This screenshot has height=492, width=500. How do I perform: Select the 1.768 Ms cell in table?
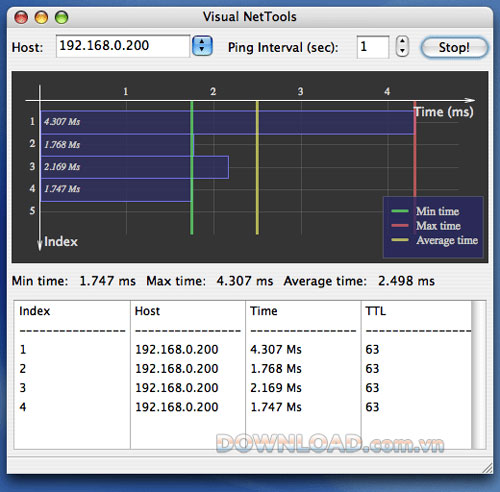coord(276,369)
